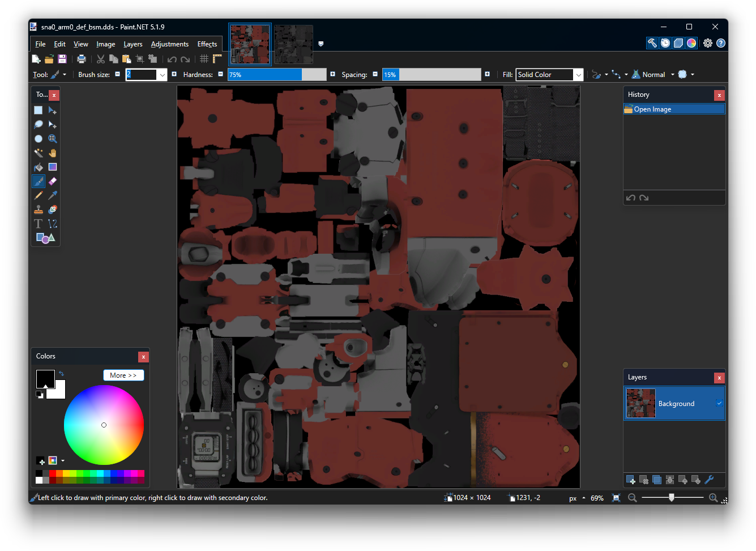This screenshot has height=551, width=756.
Task: Toggle Layers window visibility button
Action: [678, 43]
